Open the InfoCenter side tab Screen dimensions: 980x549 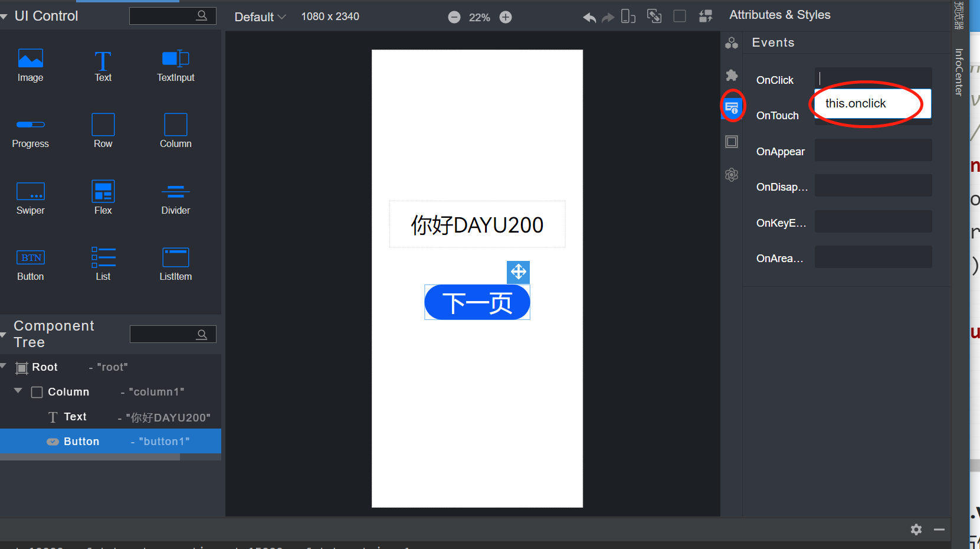959,72
